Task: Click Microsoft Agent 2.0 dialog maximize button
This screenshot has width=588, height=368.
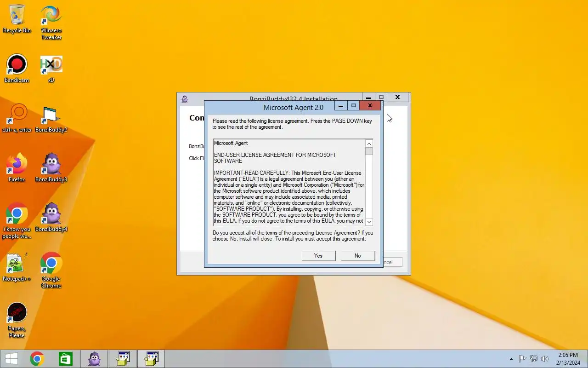Action: click(354, 106)
